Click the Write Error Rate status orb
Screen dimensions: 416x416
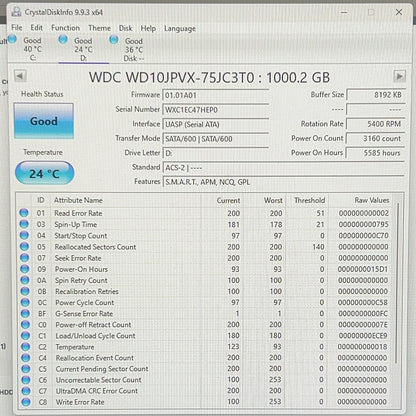click(x=26, y=402)
